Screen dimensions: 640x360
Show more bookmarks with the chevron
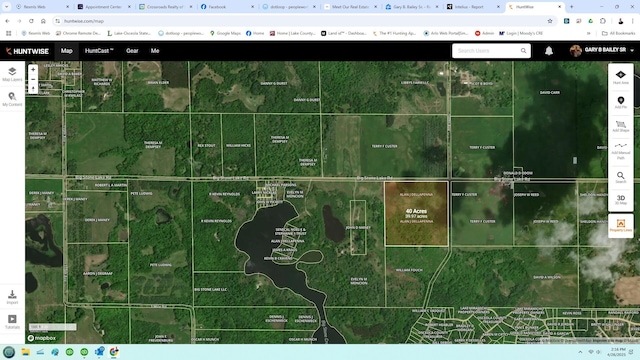coord(589,33)
